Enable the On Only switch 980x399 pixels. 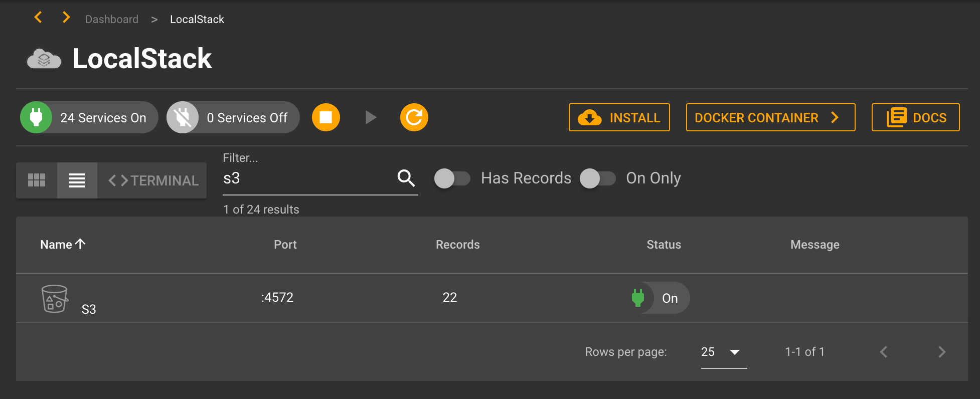click(x=598, y=178)
